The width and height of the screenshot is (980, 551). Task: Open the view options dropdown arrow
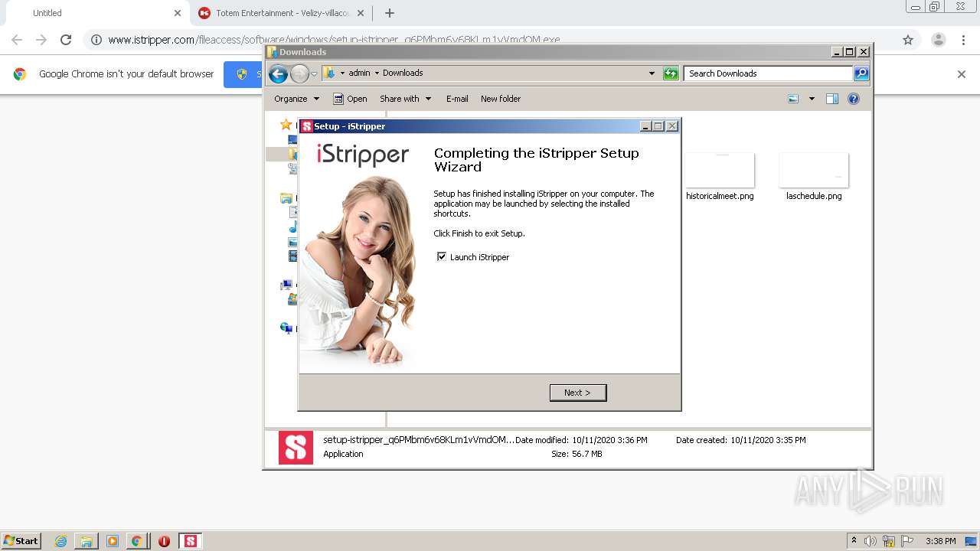[x=812, y=99]
